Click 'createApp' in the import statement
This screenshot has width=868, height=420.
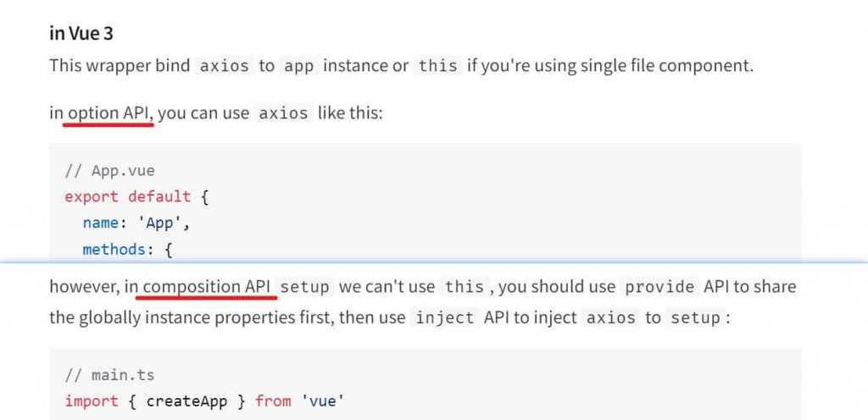click(x=186, y=401)
